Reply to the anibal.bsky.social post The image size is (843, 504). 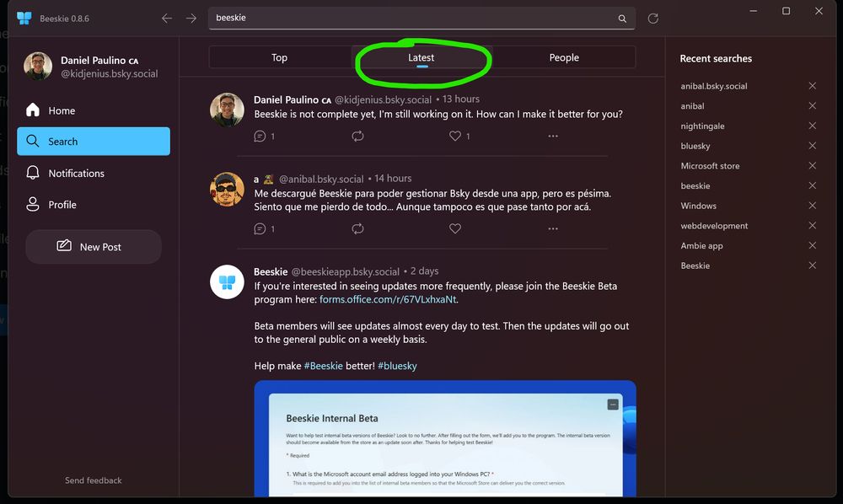(x=260, y=229)
